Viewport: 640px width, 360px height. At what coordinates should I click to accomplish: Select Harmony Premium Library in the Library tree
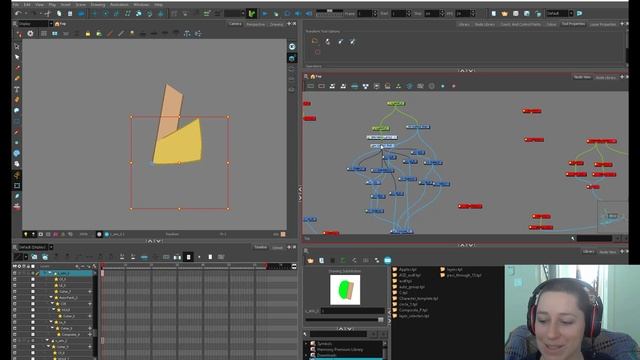(339, 349)
